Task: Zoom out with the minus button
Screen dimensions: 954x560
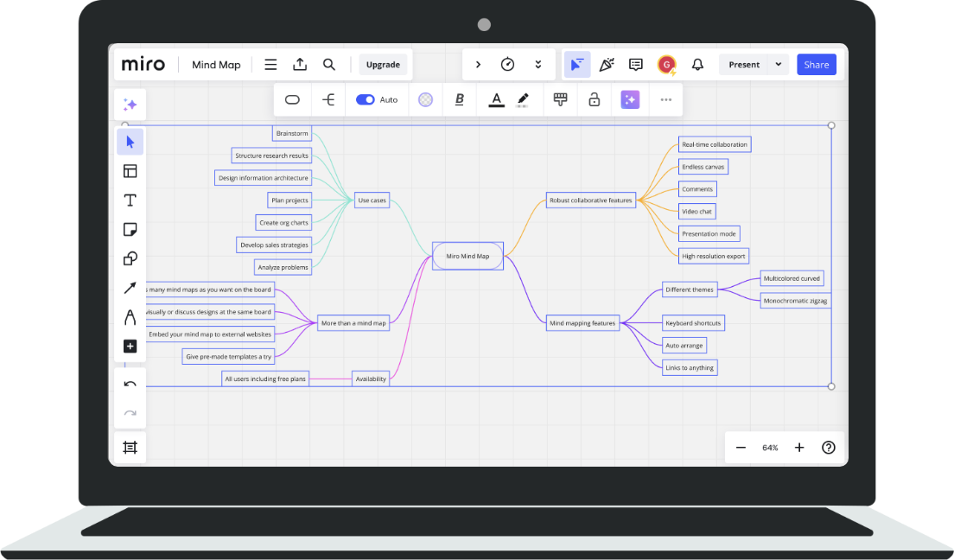Action: pos(741,448)
